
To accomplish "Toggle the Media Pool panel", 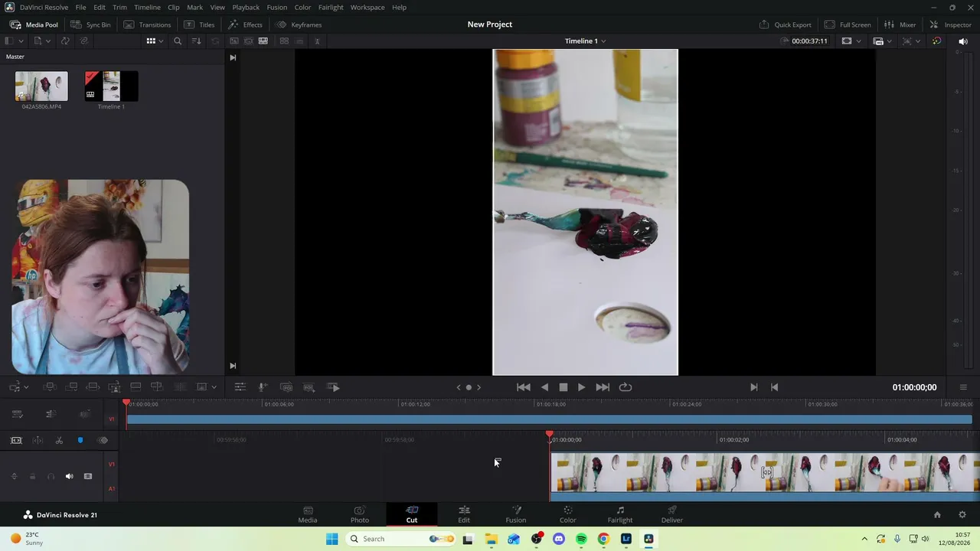I will click(34, 24).
